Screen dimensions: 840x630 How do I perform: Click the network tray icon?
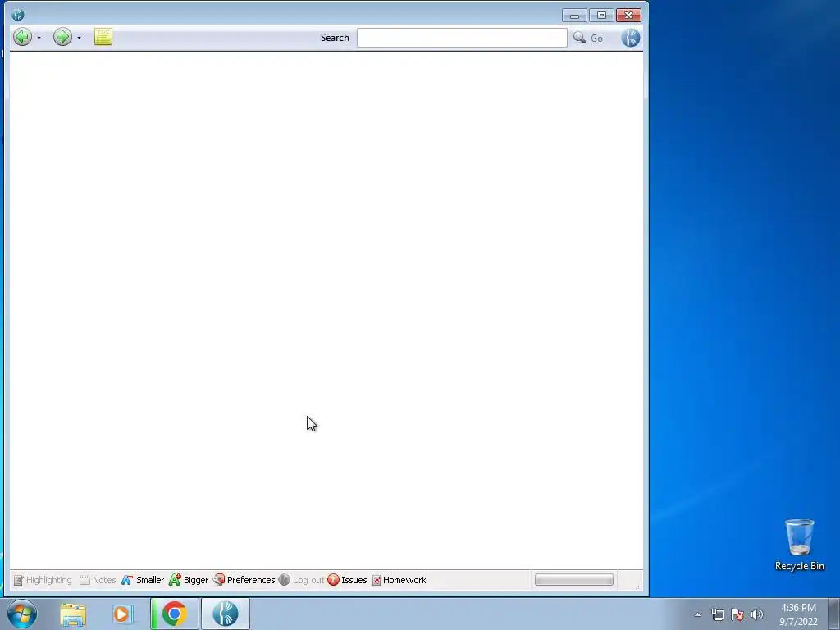[717, 614]
